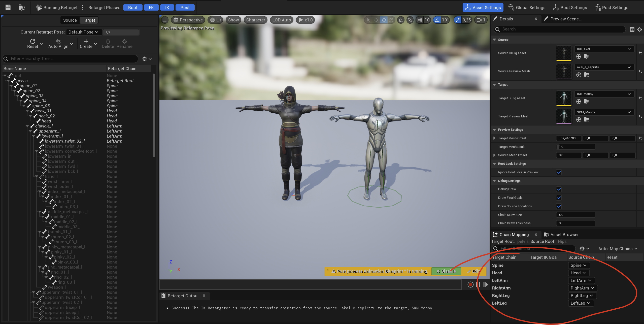Viewport: 644px width, 325px height.
Task: Click the record animation button
Action: click(470, 284)
